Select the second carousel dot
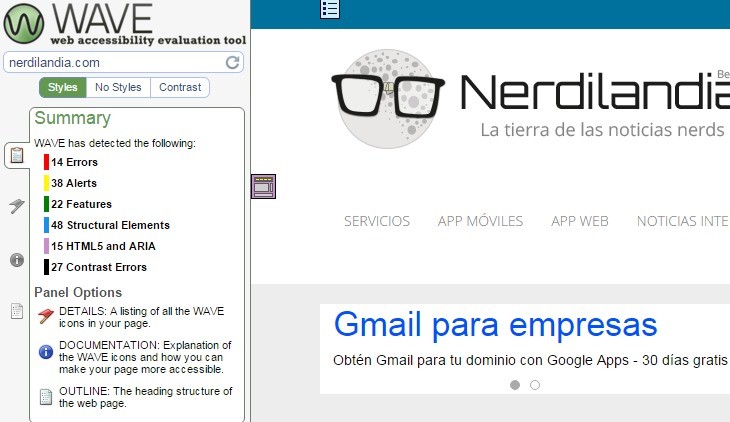This screenshot has height=422, width=730. coord(535,385)
